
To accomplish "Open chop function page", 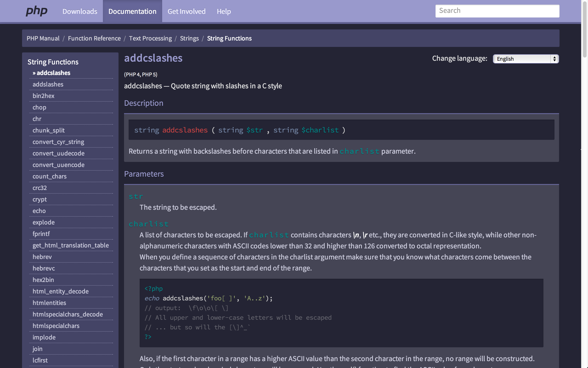I will point(39,107).
